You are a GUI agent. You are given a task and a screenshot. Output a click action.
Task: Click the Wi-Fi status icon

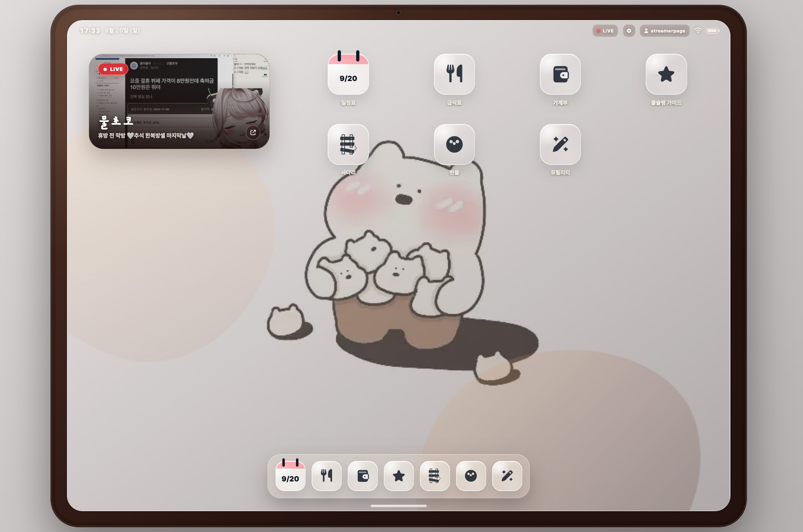[x=698, y=30]
